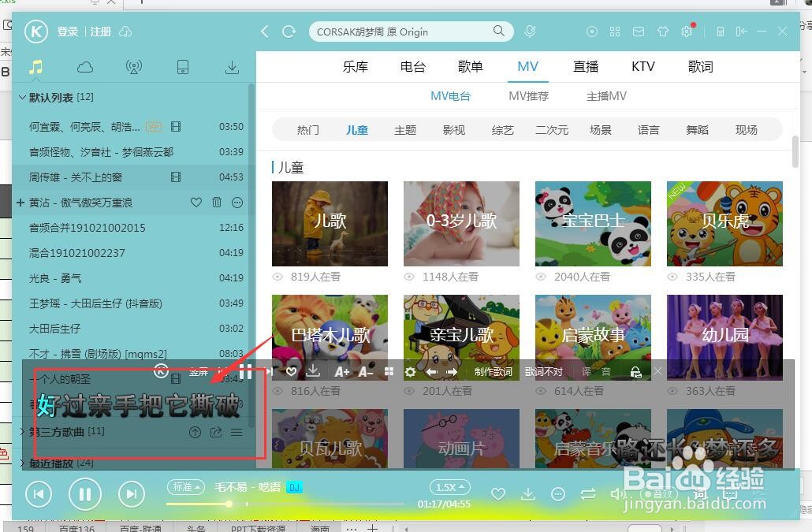Toggle the 词 desktop lyrics button
The image size is (812, 532).
[x=700, y=494]
